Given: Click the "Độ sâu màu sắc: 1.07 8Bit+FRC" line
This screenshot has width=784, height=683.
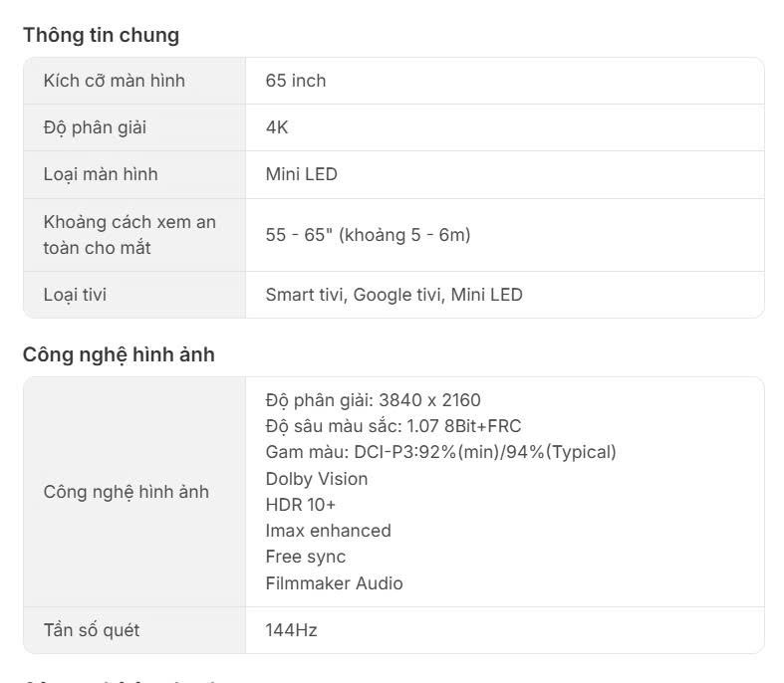Looking at the screenshot, I should coord(392,426).
